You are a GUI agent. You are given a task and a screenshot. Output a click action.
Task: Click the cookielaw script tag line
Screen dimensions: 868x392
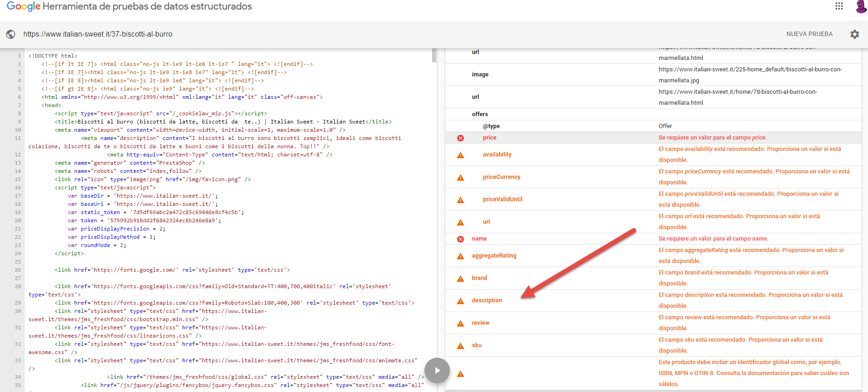(x=161, y=113)
